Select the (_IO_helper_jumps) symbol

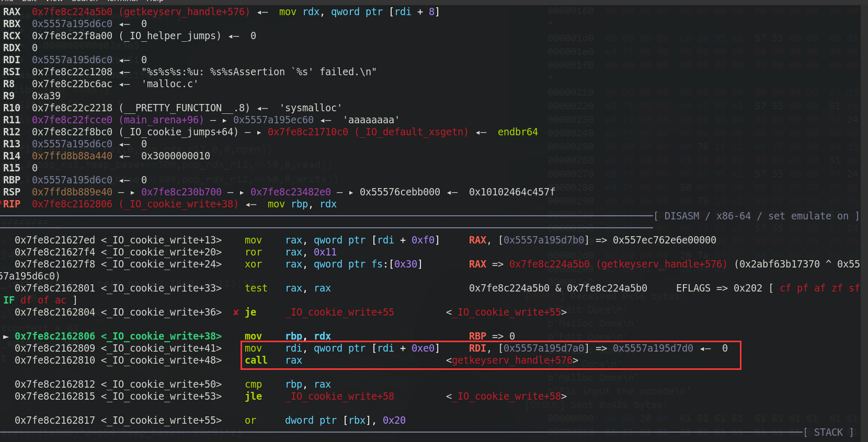click(x=170, y=36)
